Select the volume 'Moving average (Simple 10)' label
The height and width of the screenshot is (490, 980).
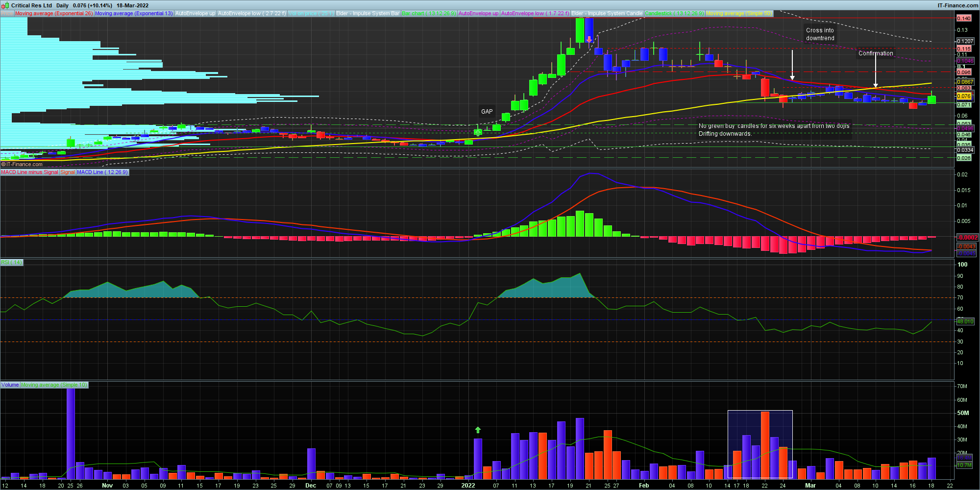pos(54,385)
